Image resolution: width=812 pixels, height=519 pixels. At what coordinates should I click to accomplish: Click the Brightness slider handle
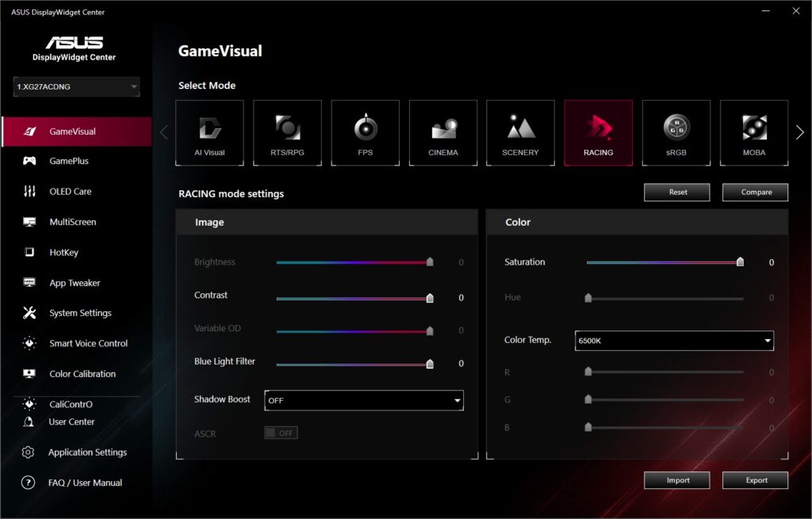tap(430, 261)
